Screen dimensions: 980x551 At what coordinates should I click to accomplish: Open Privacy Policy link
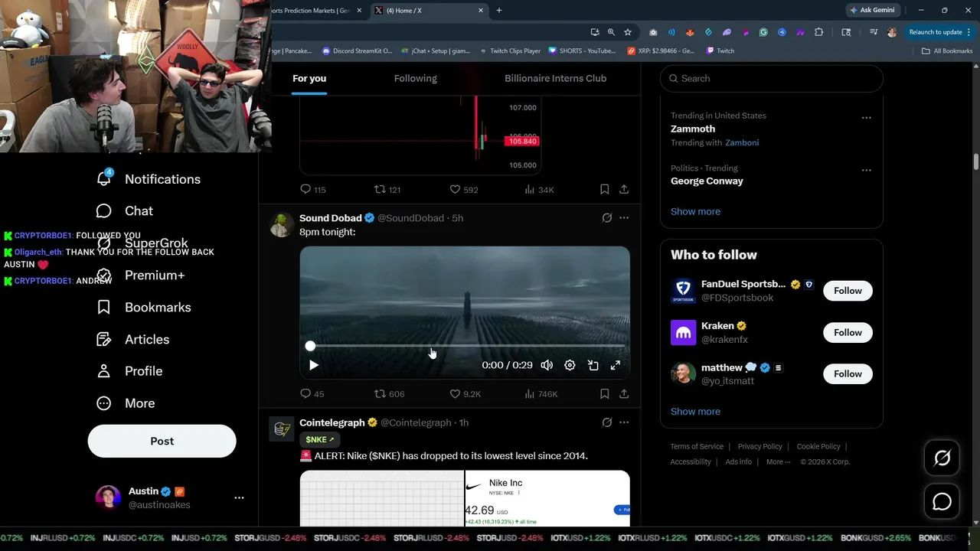759,447
